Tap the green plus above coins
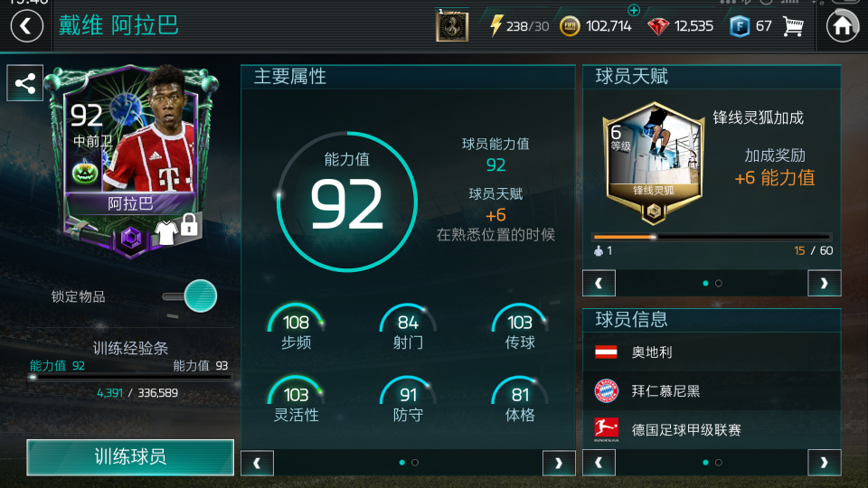The image size is (868, 488). tap(634, 10)
